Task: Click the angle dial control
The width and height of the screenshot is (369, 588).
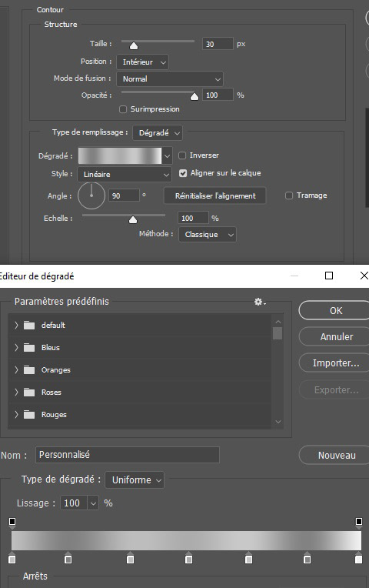Action: point(91,195)
